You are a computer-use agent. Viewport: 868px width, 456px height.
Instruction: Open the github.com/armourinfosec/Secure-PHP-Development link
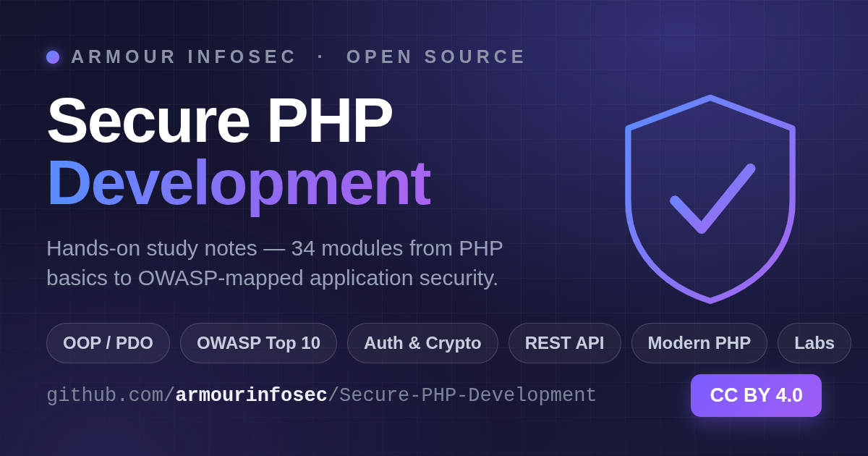(321, 395)
